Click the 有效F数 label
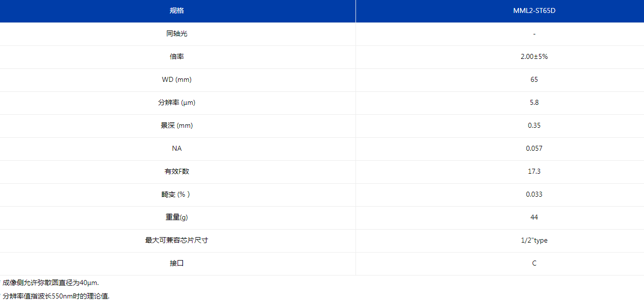The image size is (644, 302). (x=177, y=172)
